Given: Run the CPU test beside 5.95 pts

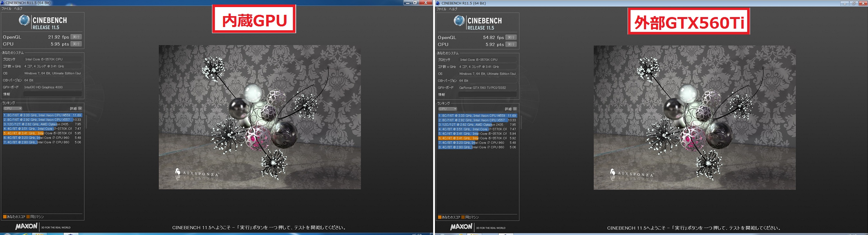Looking at the screenshot, I should tap(76, 44).
